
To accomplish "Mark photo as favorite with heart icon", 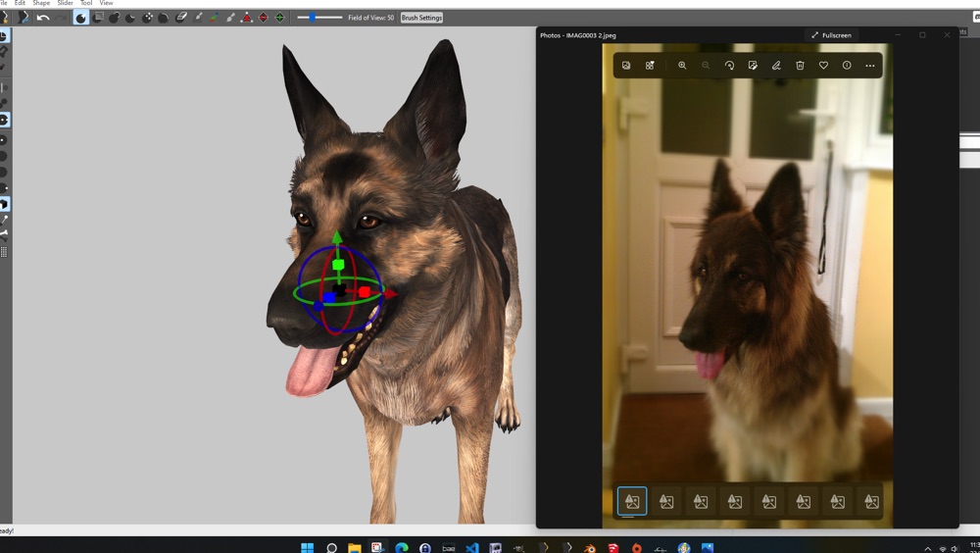I will pos(823,65).
